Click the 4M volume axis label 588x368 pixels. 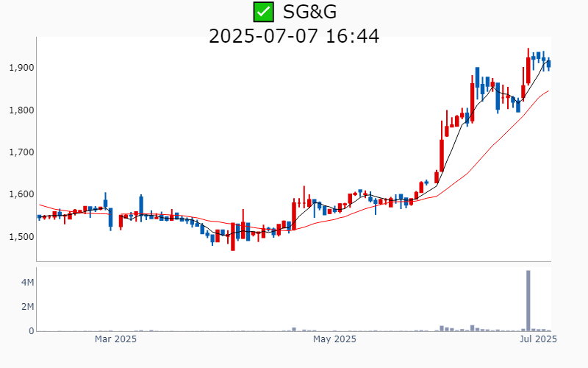[x=27, y=283]
